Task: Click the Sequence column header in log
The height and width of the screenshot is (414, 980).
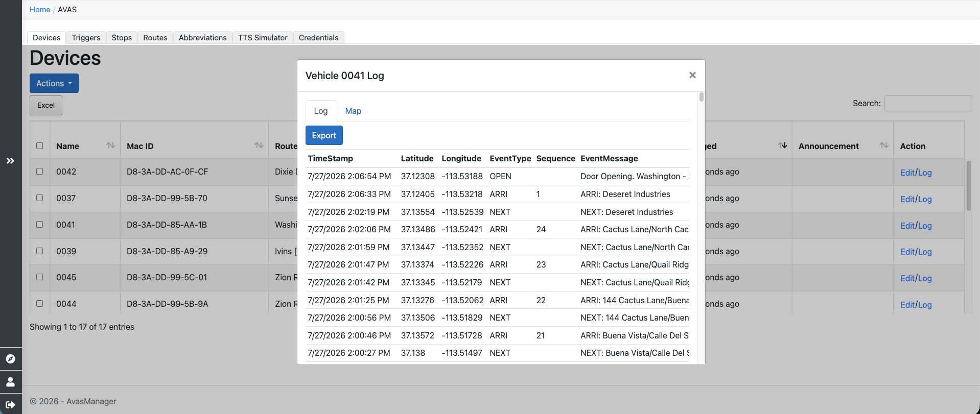Action: (555, 158)
